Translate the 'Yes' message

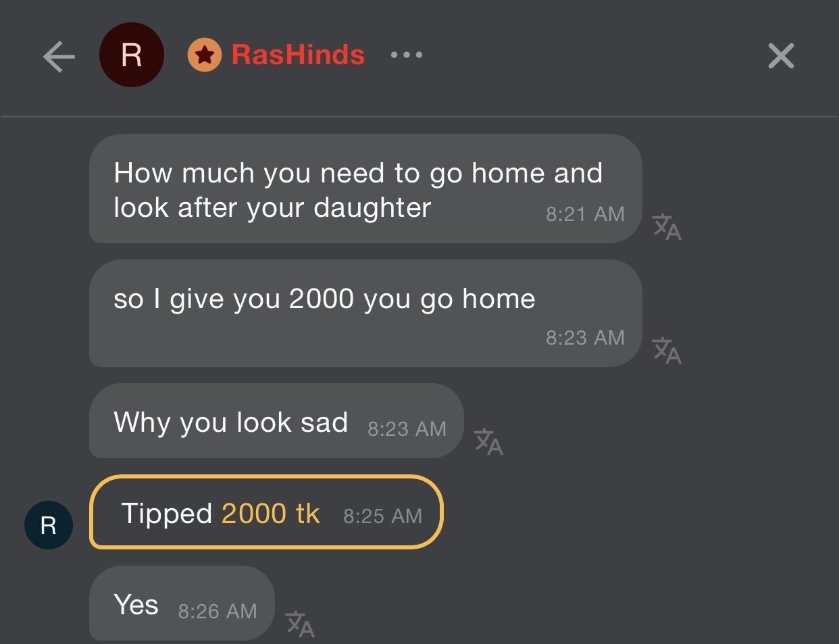click(300, 624)
